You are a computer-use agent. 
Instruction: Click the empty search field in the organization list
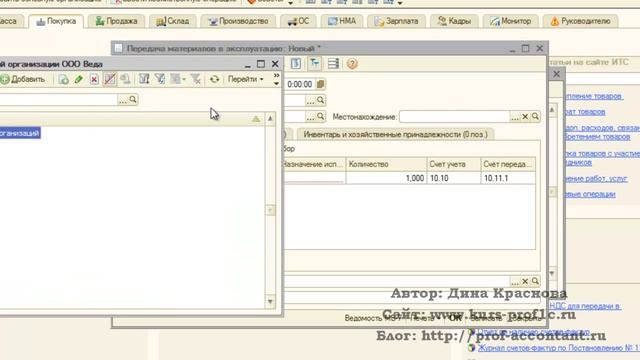click(58, 100)
